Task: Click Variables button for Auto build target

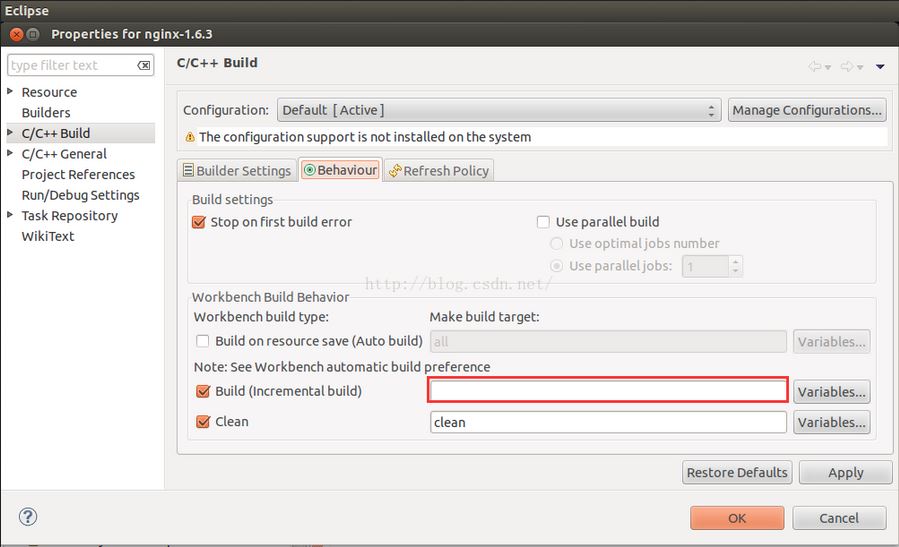Action: (831, 342)
